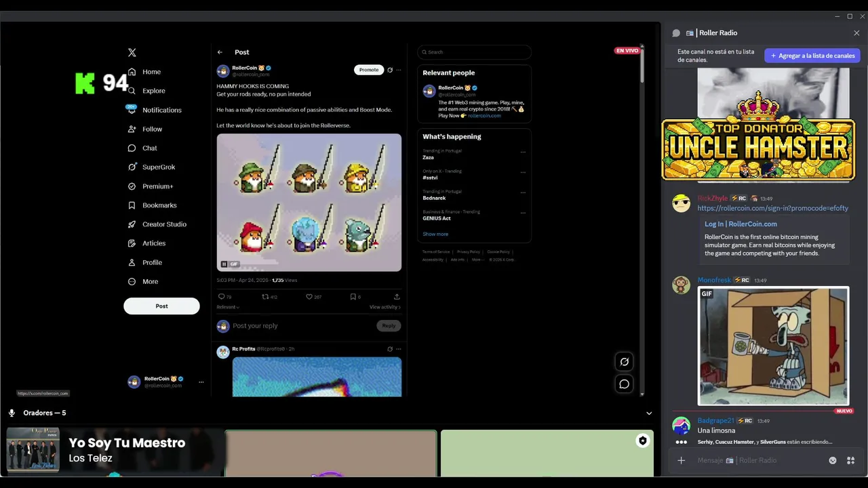Click the plus attach icon in message bar
This screenshot has width=868, height=488.
coord(682,461)
